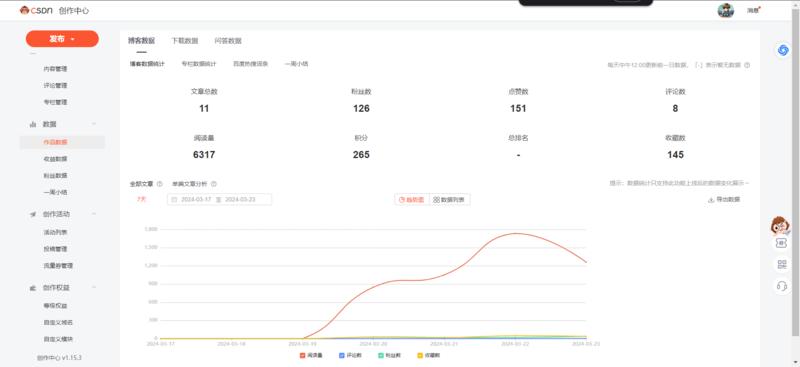Open 评论管理 in the sidebar
The image size is (800, 367).
click(55, 85)
